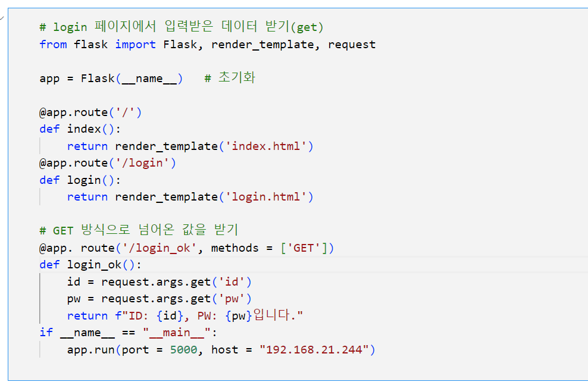This screenshot has height=385, width=588.
Task: Click the port value 5000
Action: (x=183, y=349)
